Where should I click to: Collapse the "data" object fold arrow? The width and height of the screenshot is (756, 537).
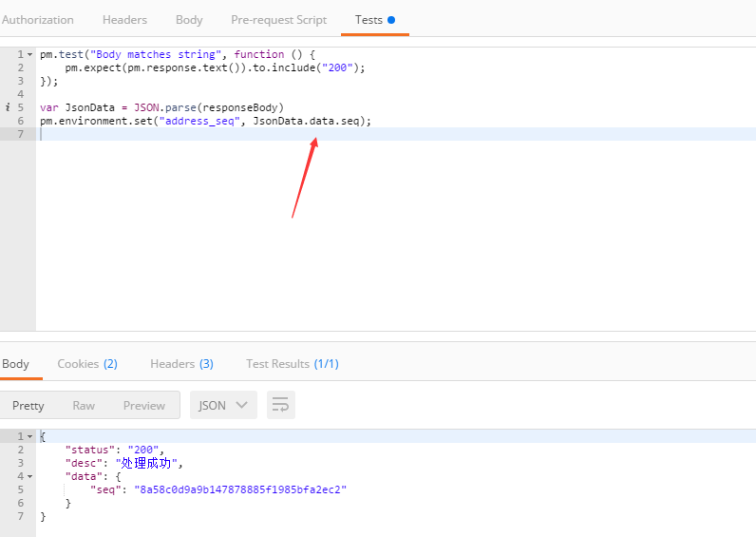click(x=29, y=477)
